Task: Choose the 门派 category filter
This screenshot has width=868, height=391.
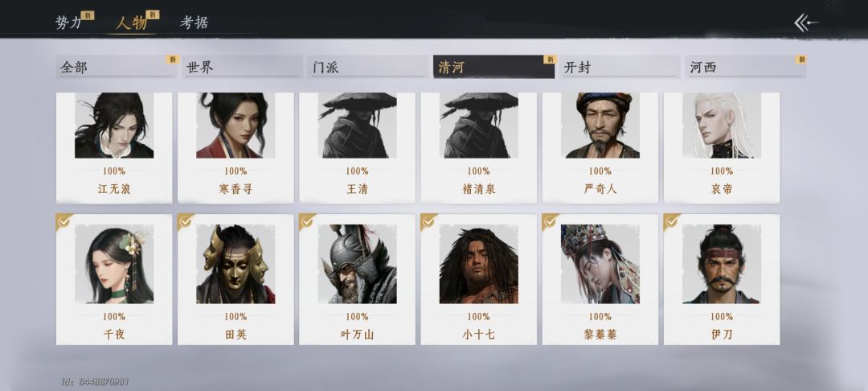Action: point(368,67)
